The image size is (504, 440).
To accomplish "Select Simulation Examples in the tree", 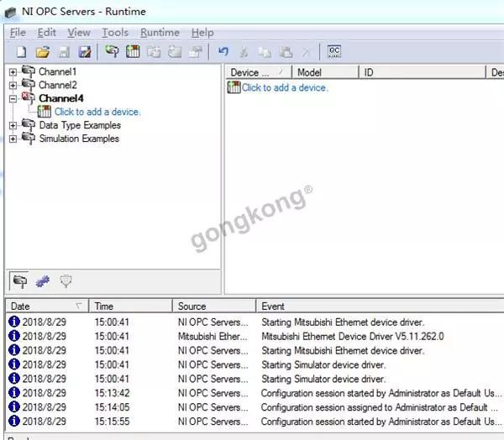I will 79,139.
